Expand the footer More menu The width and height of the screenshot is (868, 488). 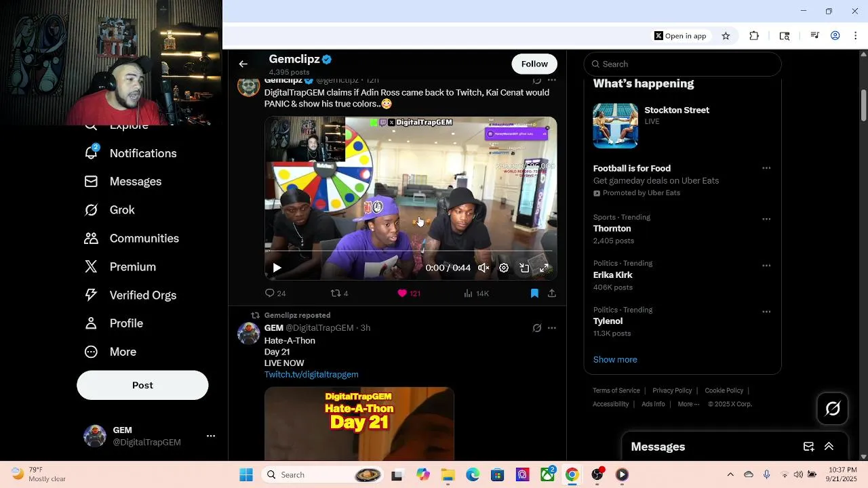click(688, 404)
